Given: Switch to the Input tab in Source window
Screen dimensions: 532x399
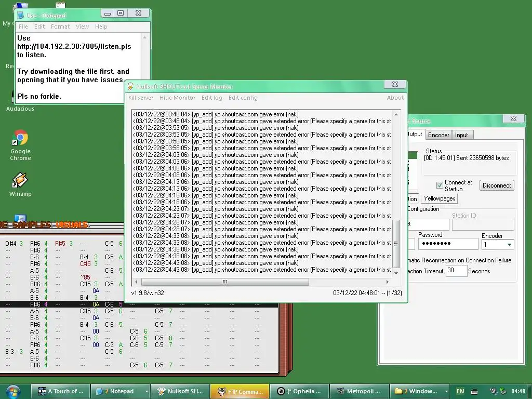Looking at the screenshot, I should (461, 135).
